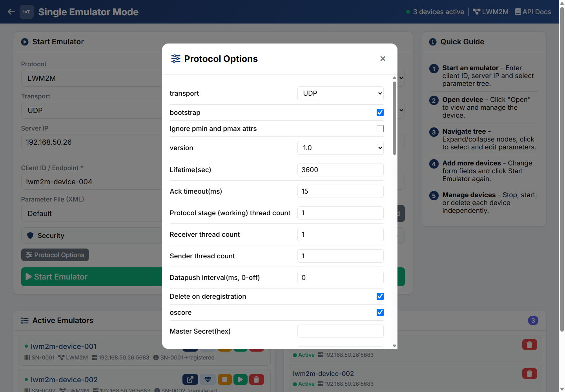The image size is (565, 392).
Task: Click the back arrow in the header
Action: pyautogui.click(x=11, y=12)
